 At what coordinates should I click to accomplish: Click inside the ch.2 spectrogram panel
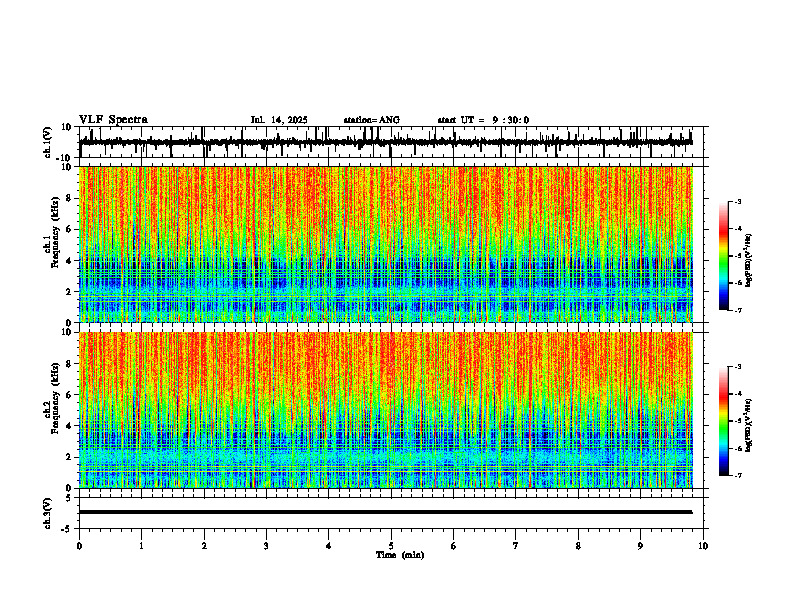click(x=385, y=410)
